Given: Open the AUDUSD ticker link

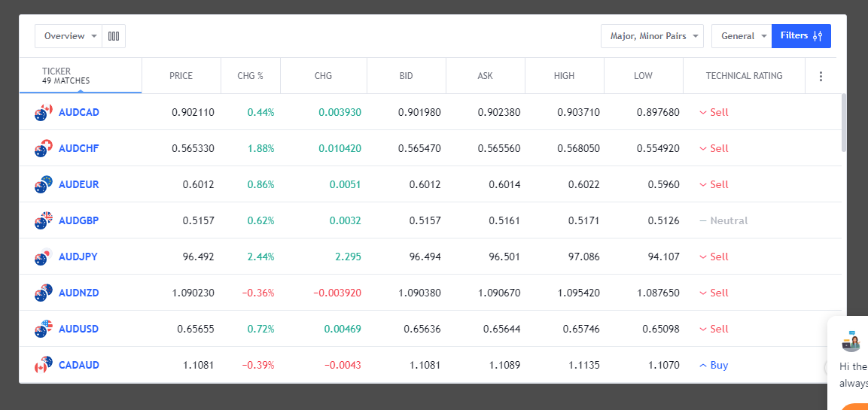Looking at the screenshot, I should [x=78, y=329].
